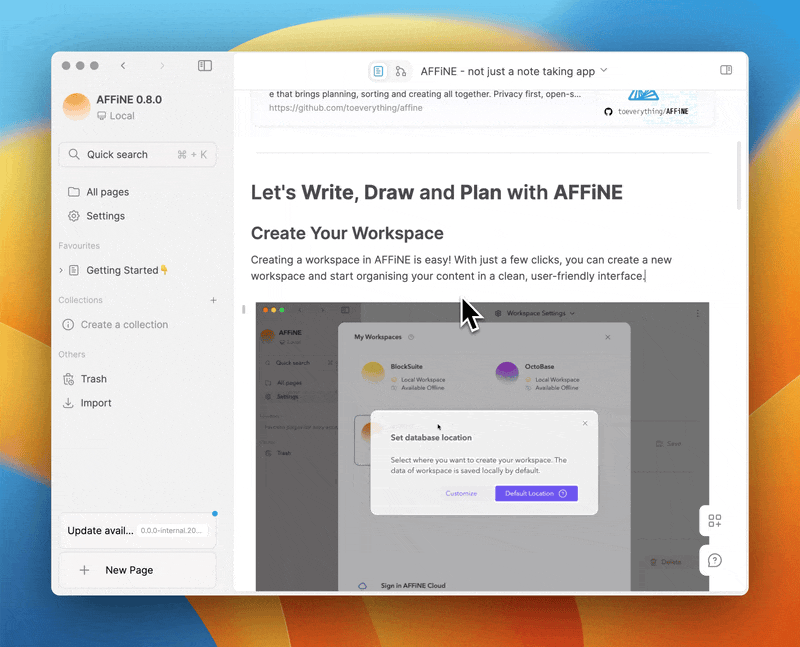Click the page vertical scrollbar
Screen dimensions: 800x647
739,175
